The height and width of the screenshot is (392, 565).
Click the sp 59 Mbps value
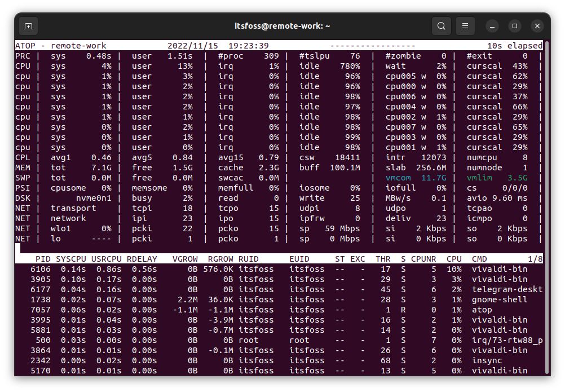[342, 228]
